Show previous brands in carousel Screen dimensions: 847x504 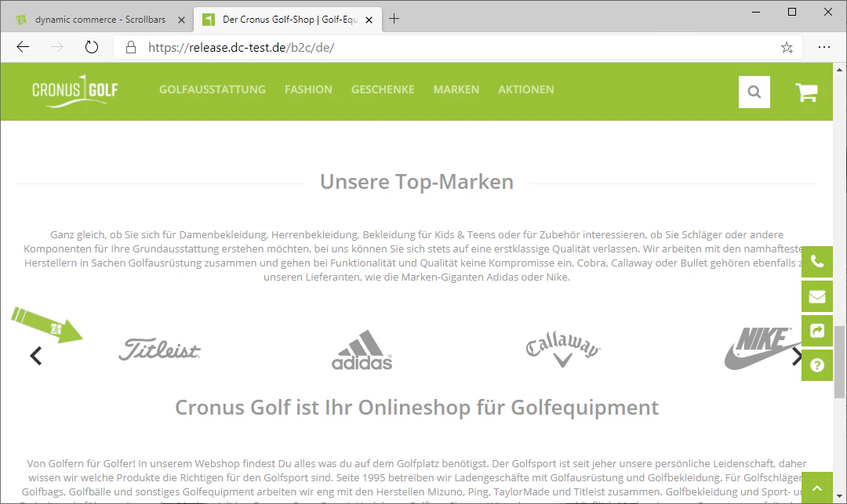click(x=35, y=356)
